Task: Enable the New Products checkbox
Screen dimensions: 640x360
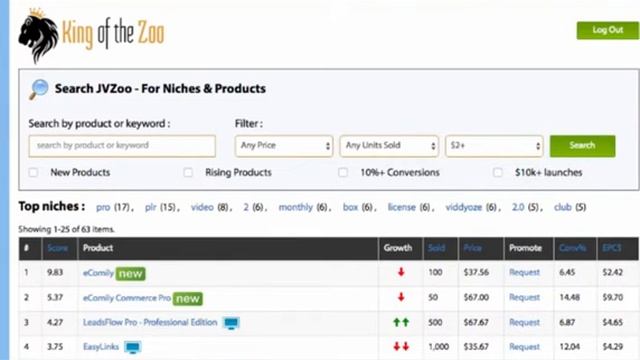Action: [33, 172]
